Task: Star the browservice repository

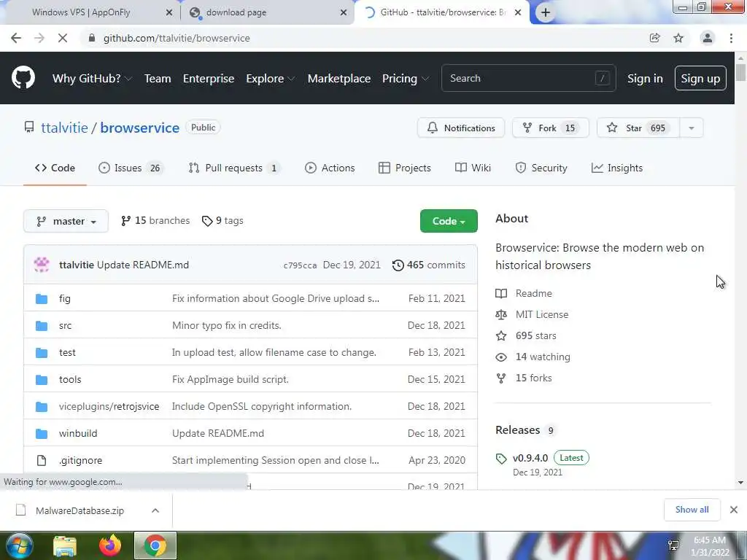Action: click(x=638, y=128)
